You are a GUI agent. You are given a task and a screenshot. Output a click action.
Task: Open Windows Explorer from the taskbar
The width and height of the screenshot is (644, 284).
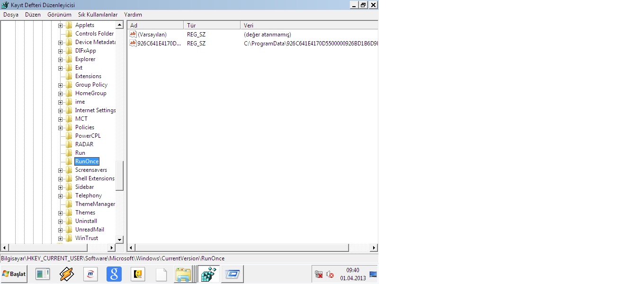click(x=183, y=275)
